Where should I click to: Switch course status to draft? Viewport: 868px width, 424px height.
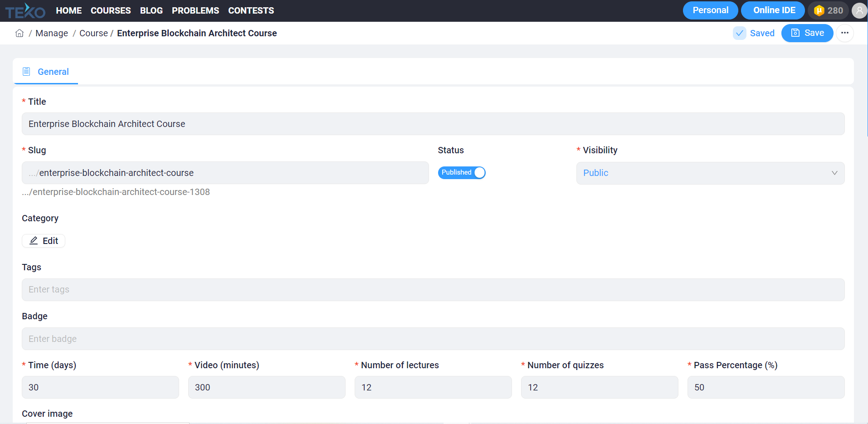click(479, 172)
